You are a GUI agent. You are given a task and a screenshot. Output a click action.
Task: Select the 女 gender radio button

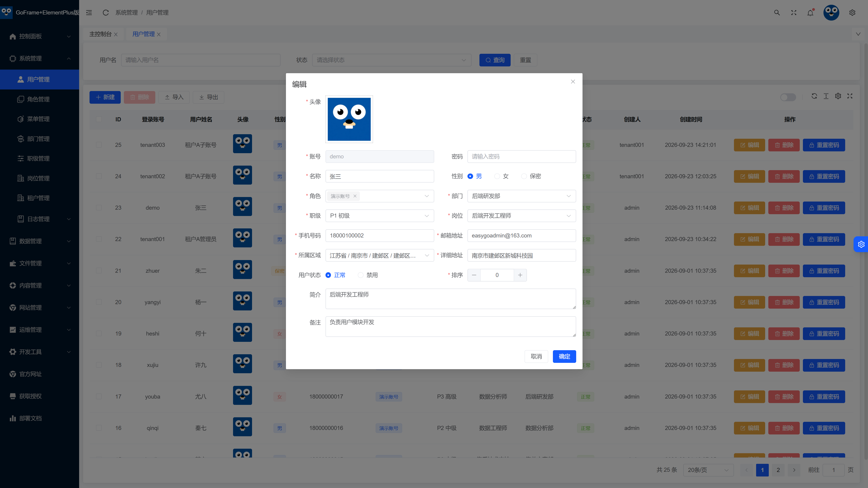coord(497,176)
